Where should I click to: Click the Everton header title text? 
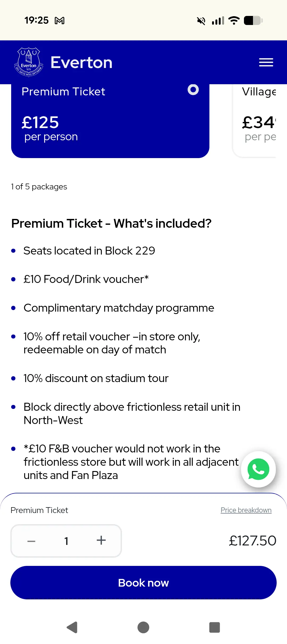(x=81, y=62)
